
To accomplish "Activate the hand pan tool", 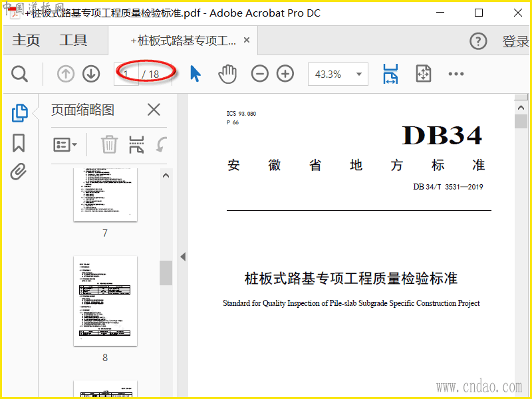I will pyautogui.click(x=227, y=74).
